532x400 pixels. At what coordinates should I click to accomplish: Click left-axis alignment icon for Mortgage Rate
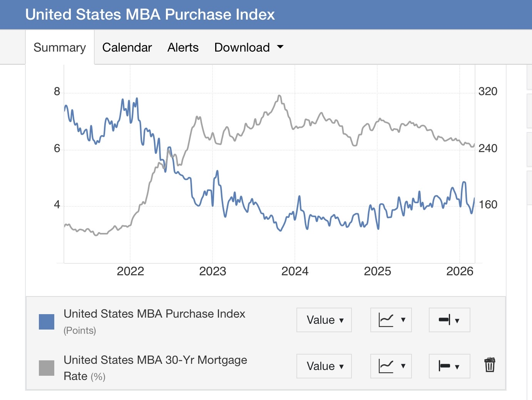[x=450, y=366]
